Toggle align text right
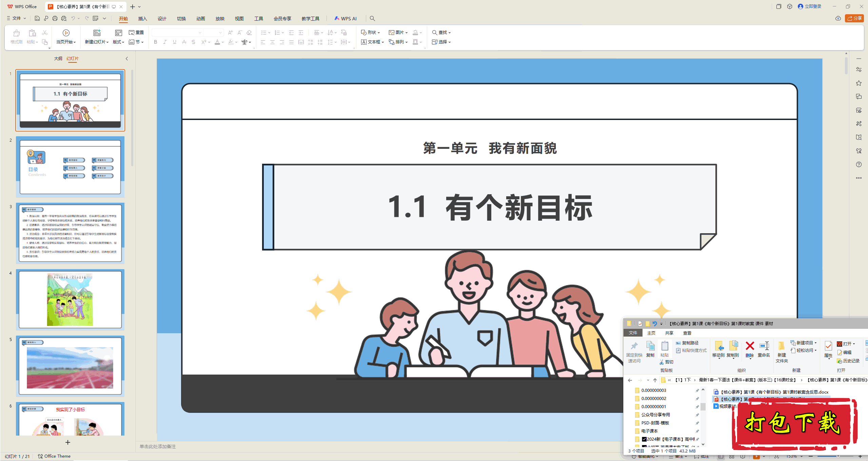Viewport: 868px width, 461px height. tap(282, 42)
